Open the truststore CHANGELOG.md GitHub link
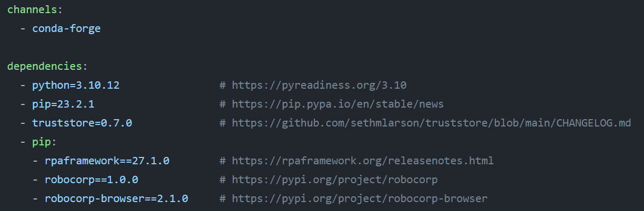644x211 pixels. click(431, 123)
